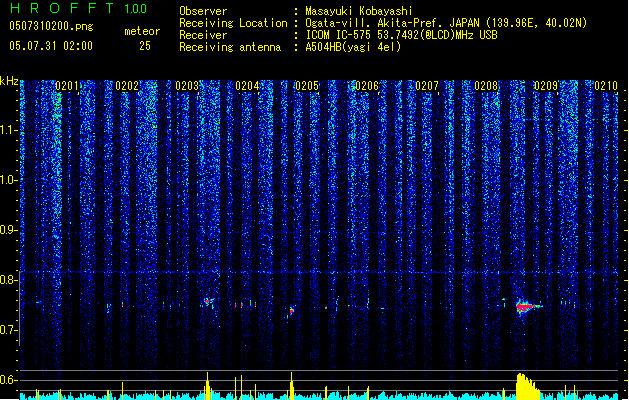Click the 0.6 frequency axis label
The image size is (629, 400).
point(8,380)
